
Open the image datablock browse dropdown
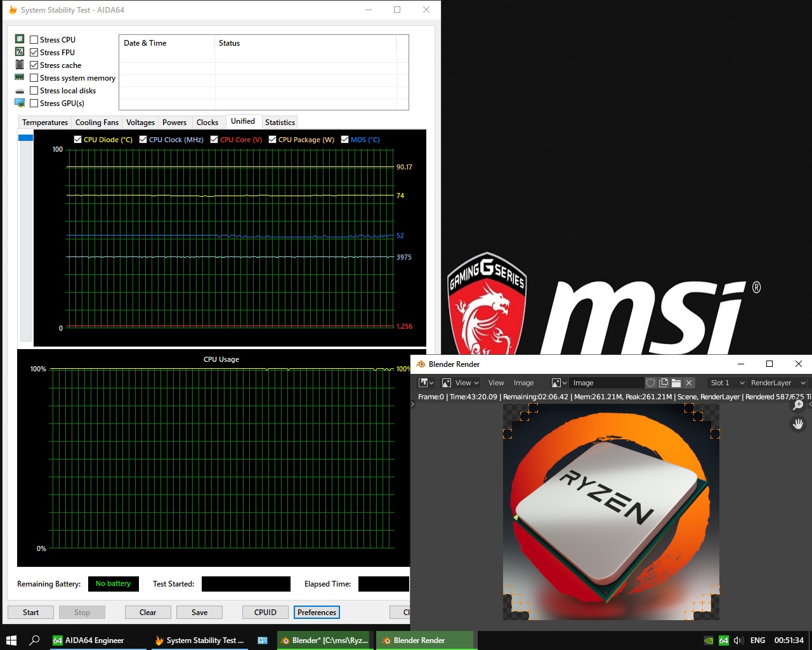(559, 383)
